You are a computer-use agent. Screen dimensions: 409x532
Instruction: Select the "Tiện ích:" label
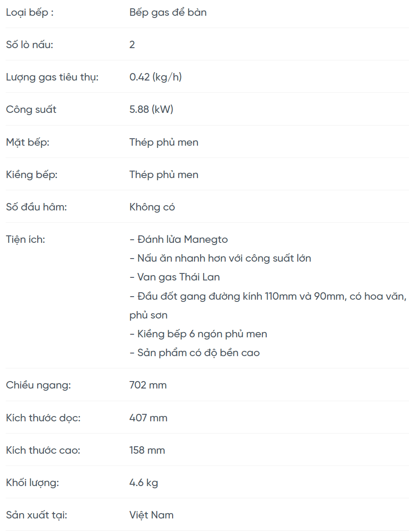click(x=25, y=239)
